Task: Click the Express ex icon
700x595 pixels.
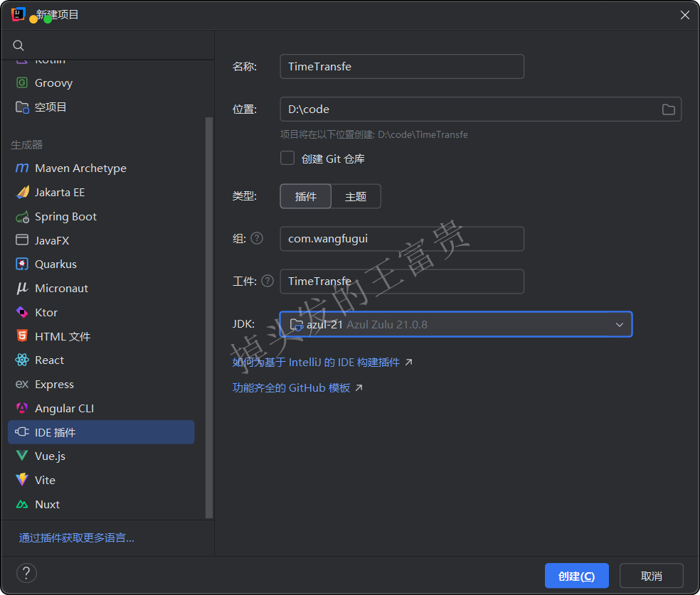Action: 22,384
